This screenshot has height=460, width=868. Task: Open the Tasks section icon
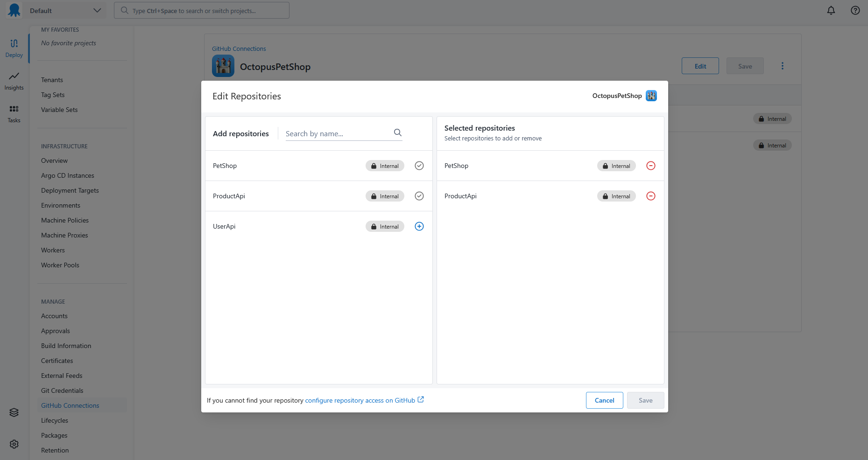pyautogui.click(x=14, y=114)
